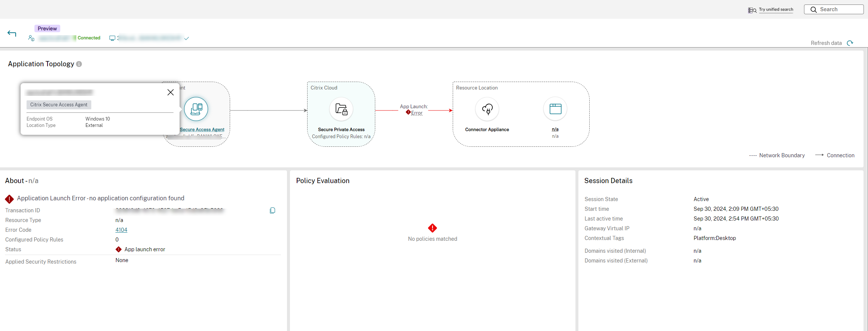Screen dimensions: 868x331
Task: Click the Connector Appliance label
Action: (x=487, y=130)
